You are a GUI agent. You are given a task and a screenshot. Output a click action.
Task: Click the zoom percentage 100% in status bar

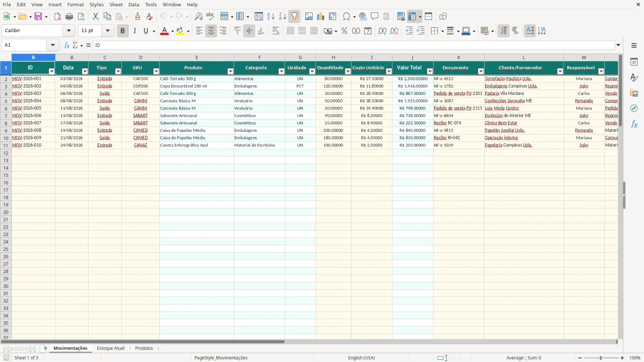635,358
